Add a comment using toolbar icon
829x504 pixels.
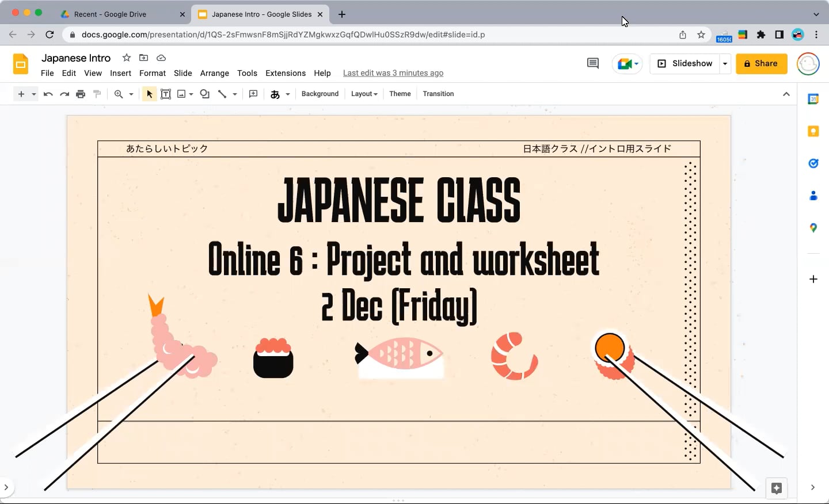click(x=253, y=94)
